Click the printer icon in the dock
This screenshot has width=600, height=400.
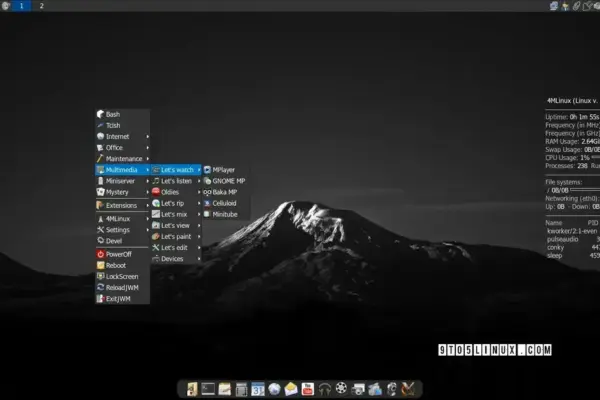(x=358, y=389)
